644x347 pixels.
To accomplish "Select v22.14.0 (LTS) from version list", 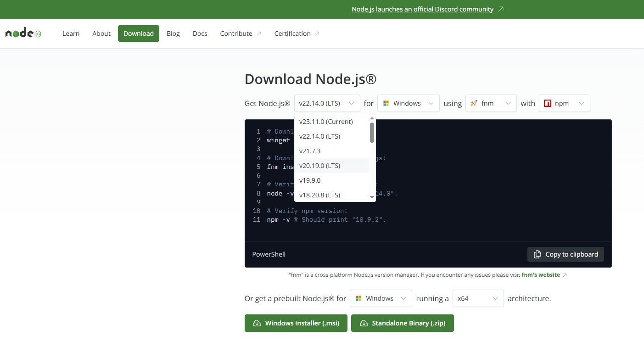I will (x=331, y=136).
